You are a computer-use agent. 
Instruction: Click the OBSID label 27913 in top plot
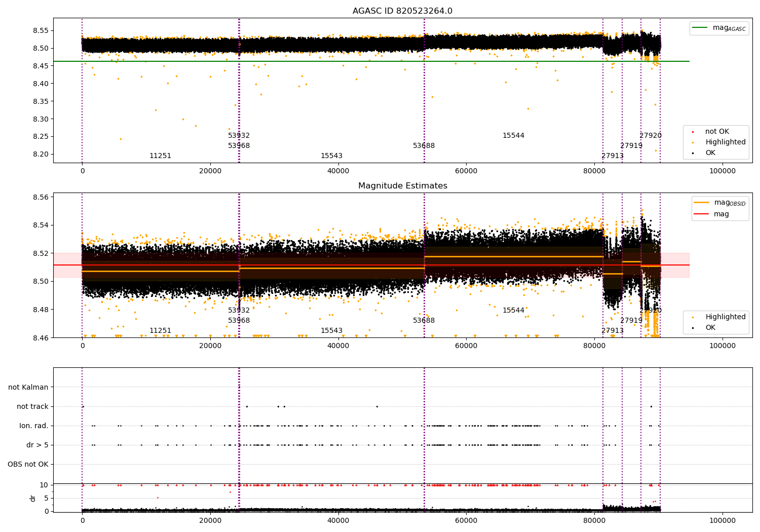click(x=613, y=156)
